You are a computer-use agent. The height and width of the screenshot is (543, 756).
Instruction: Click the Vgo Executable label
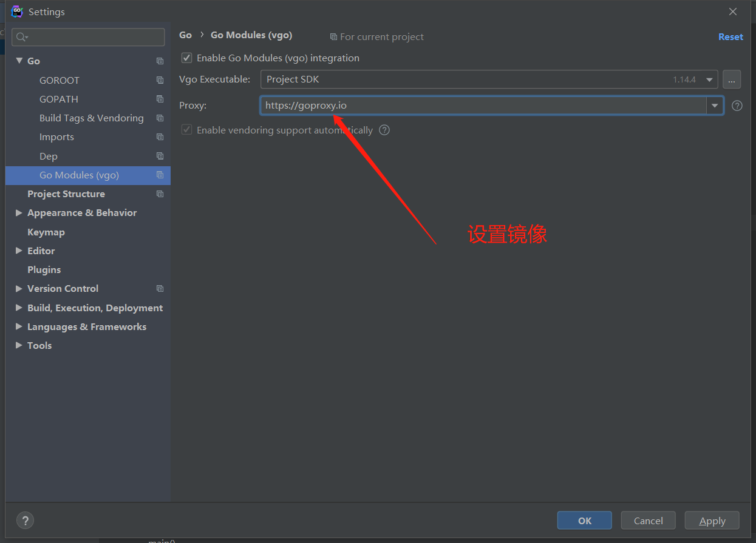tap(214, 79)
